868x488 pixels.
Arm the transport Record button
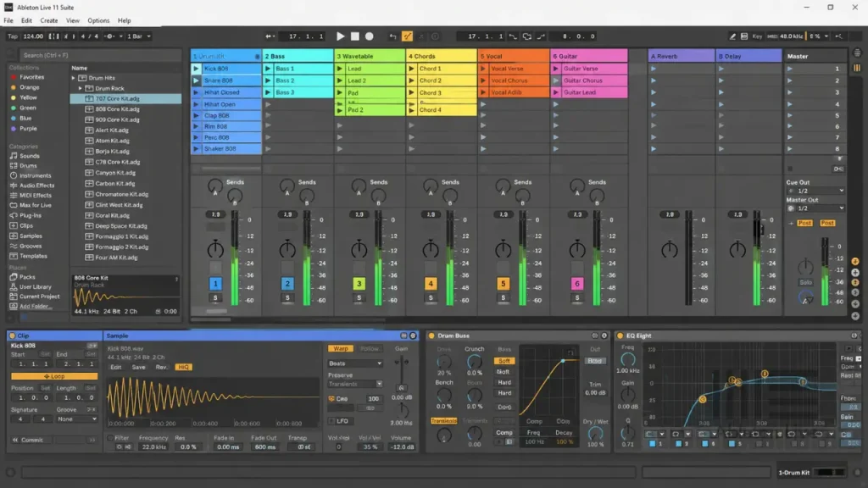click(x=370, y=36)
